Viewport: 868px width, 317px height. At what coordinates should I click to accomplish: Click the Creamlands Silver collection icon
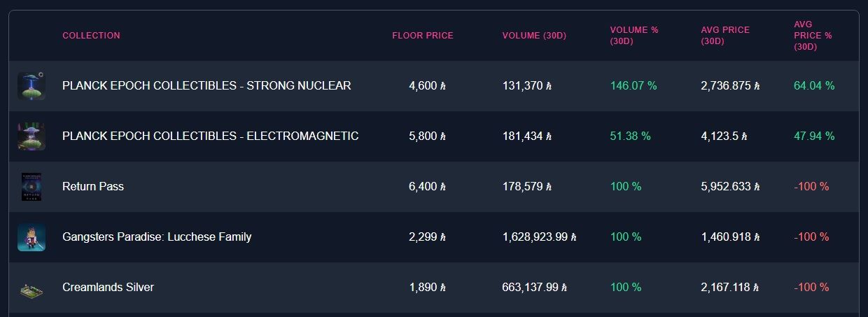point(31,288)
